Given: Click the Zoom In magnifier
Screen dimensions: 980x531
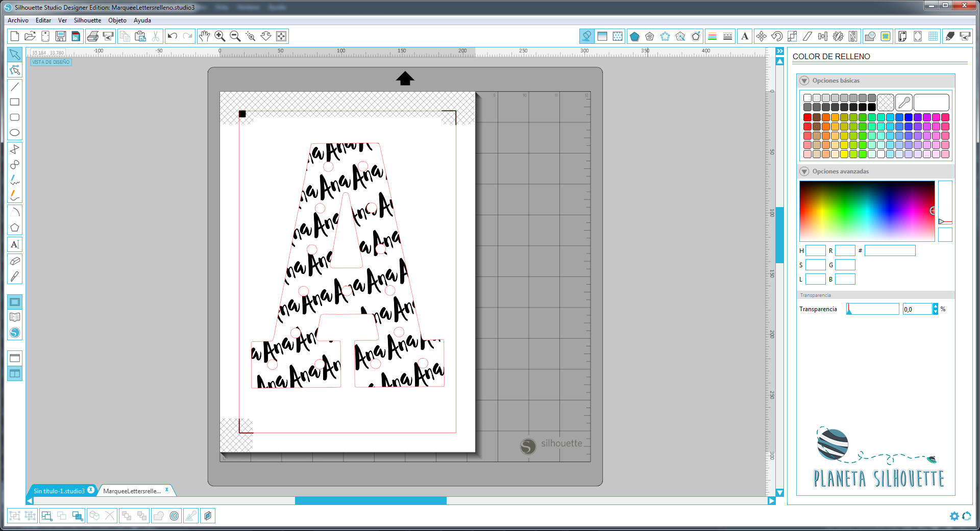Looking at the screenshot, I should [x=220, y=36].
